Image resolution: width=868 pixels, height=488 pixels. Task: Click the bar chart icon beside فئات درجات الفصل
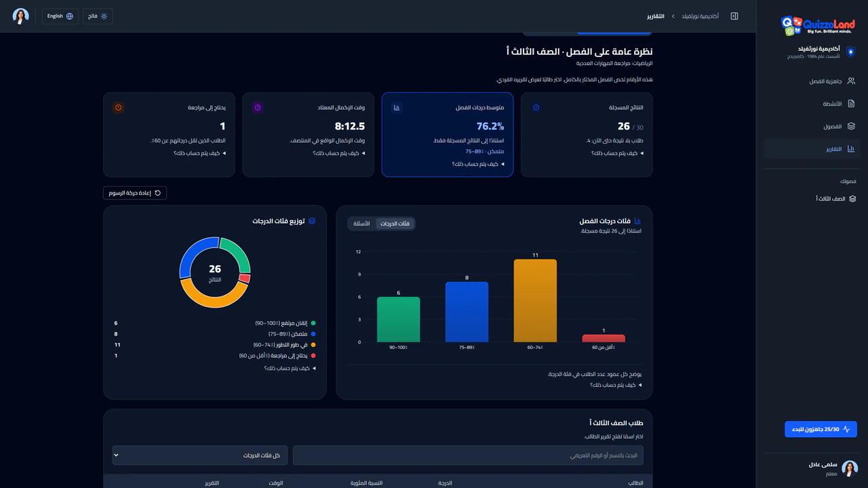[x=637, y=221]
